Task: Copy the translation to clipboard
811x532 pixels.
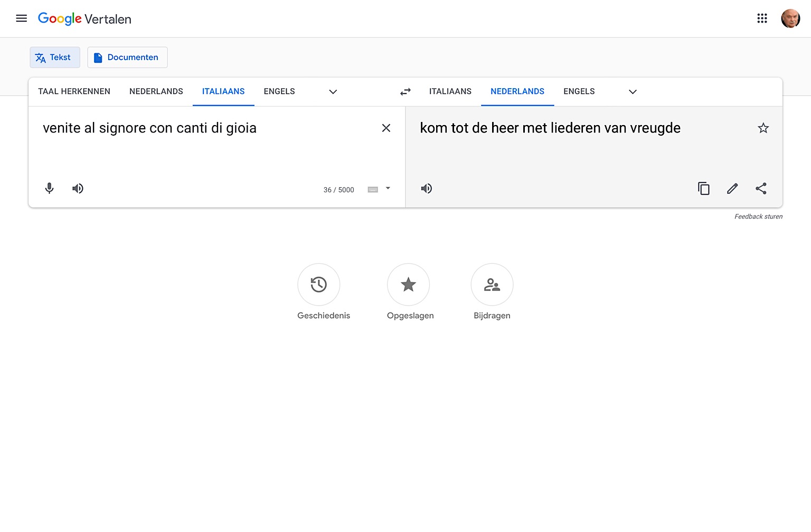Action: [703, 188]
